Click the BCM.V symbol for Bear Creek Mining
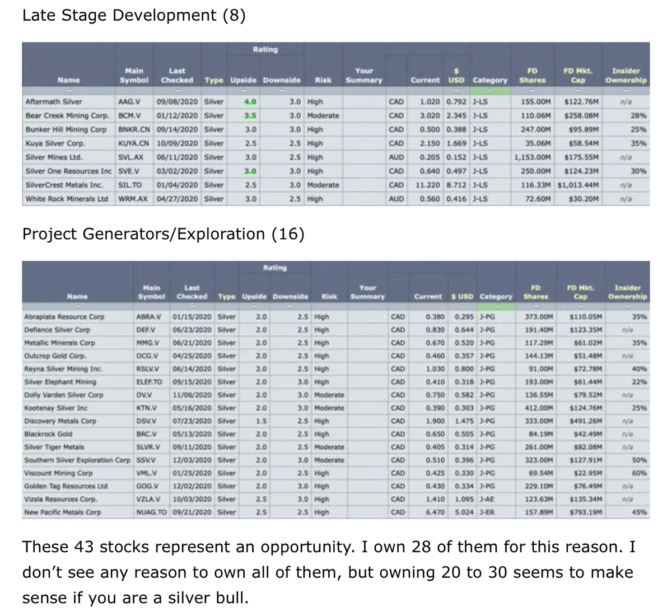 129,116
